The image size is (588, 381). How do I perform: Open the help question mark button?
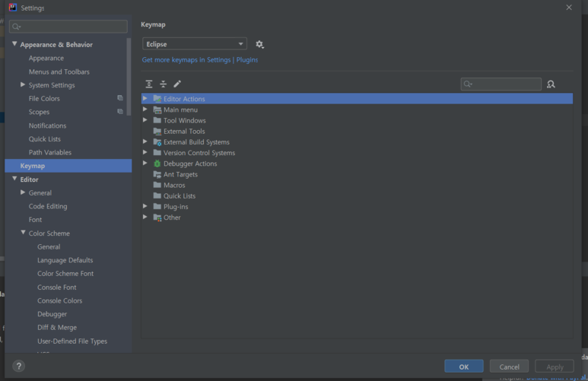point(19,366)
